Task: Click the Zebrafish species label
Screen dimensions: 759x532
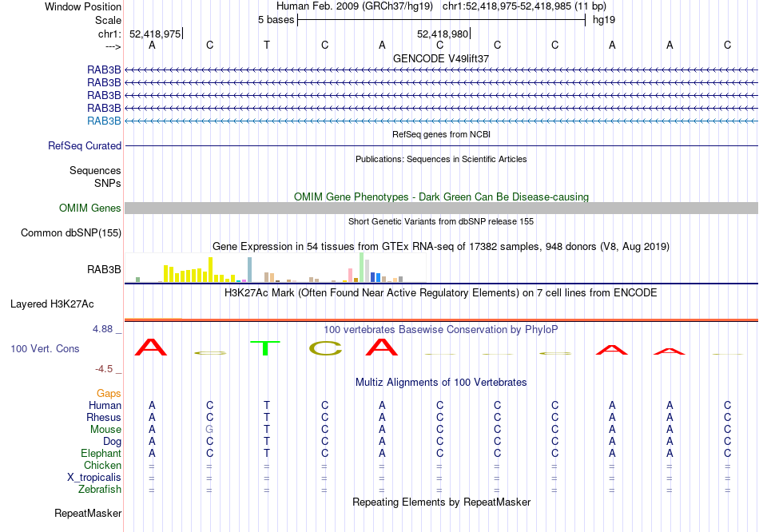Action: (x=99, y=490)
